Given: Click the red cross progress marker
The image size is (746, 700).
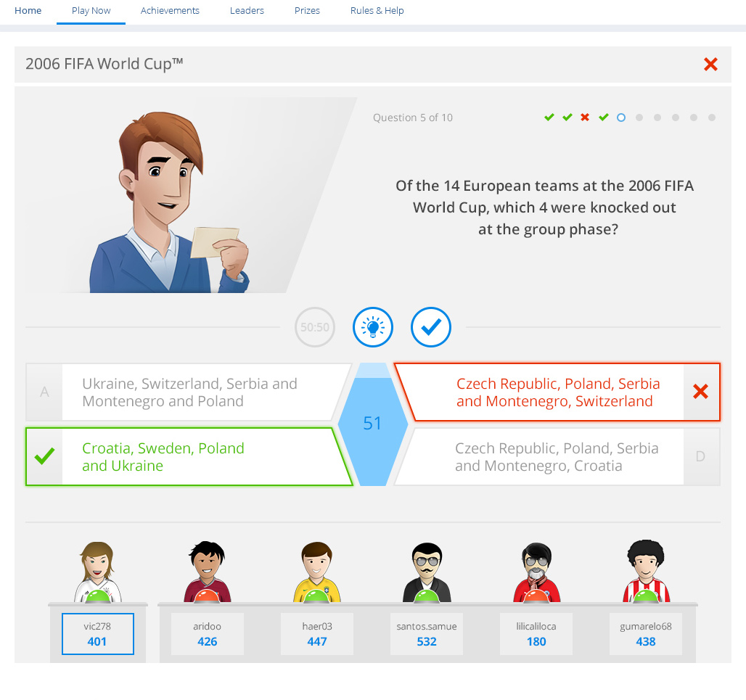Looking at the screenshot, I should [585, 118].
